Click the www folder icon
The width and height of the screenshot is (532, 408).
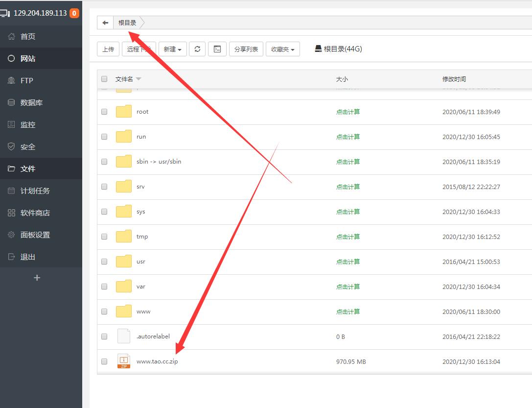click(x=124, y=312)
